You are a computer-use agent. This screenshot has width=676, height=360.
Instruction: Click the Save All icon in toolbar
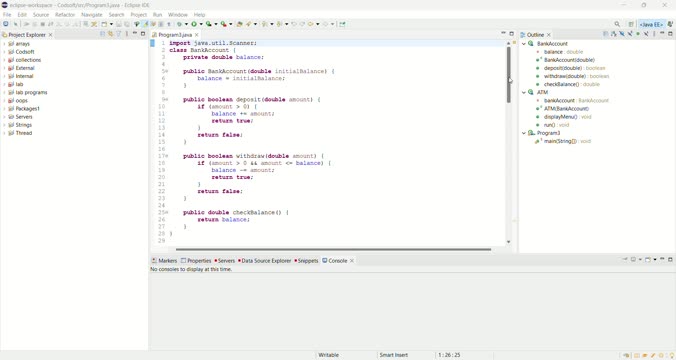coord(126,24)
